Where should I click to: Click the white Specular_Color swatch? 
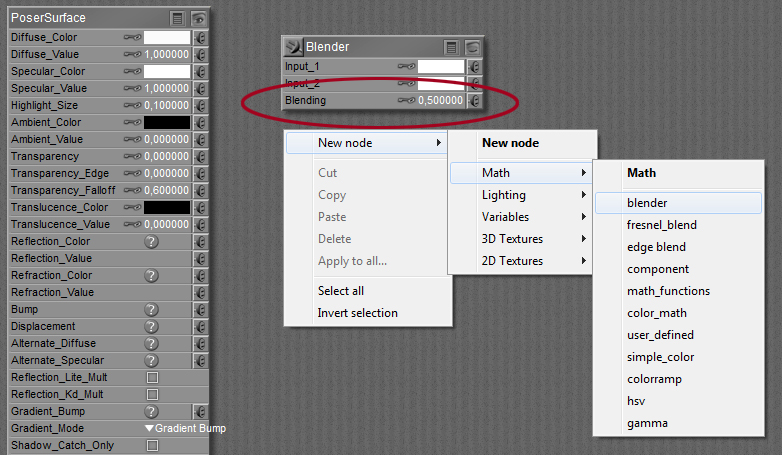[x=167, y=72]
